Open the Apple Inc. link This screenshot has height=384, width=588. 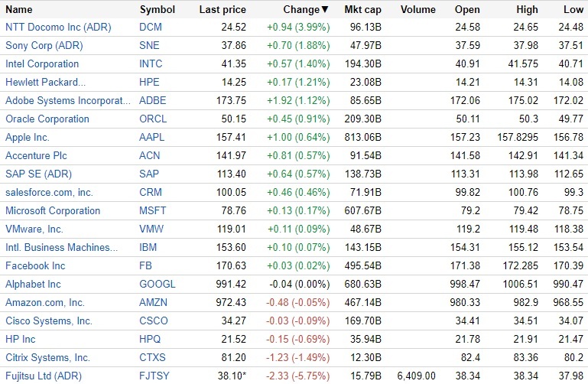(x=28, y=138)
